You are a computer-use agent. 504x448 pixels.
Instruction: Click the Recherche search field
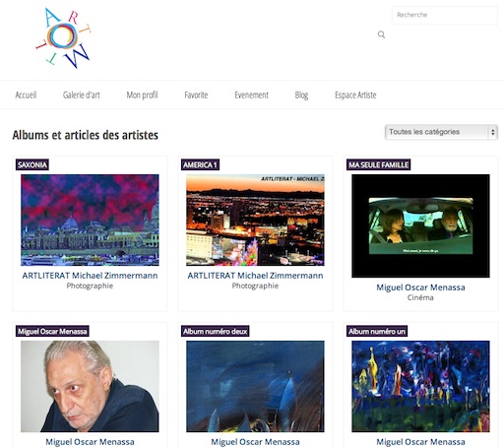tap(445, 15)
